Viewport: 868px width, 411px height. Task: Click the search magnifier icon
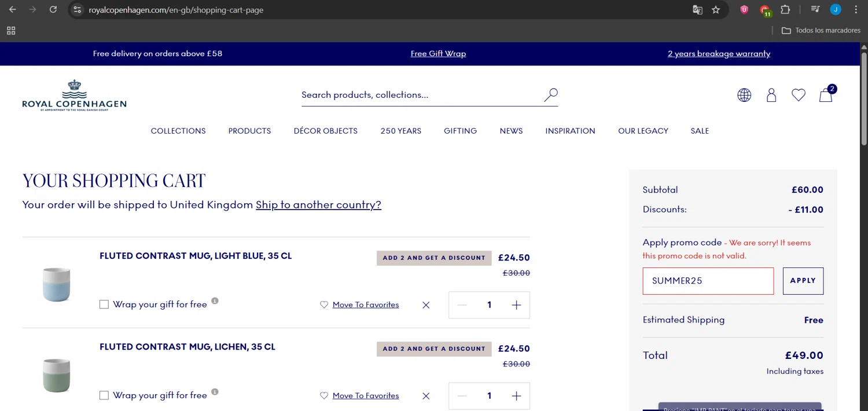click(x=551, y=94)
